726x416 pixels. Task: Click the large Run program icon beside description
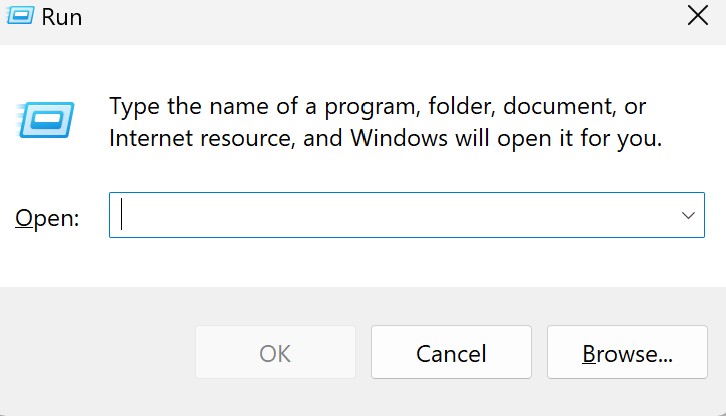click(x=45, y=120)
